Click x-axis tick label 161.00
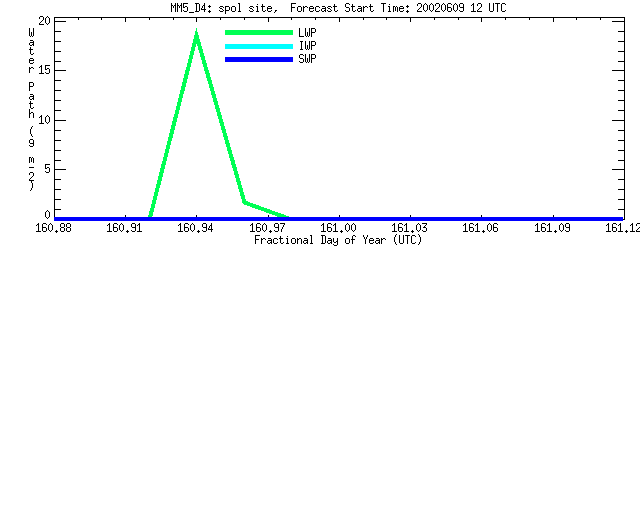The height and width of the screenshot is (512, 640). click(x=338, y=228)
